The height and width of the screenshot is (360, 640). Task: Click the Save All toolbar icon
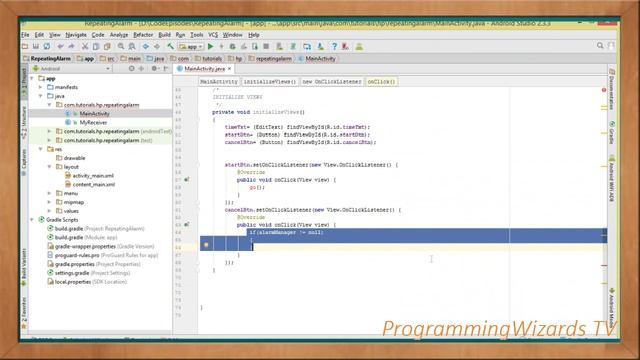point(36,47)
